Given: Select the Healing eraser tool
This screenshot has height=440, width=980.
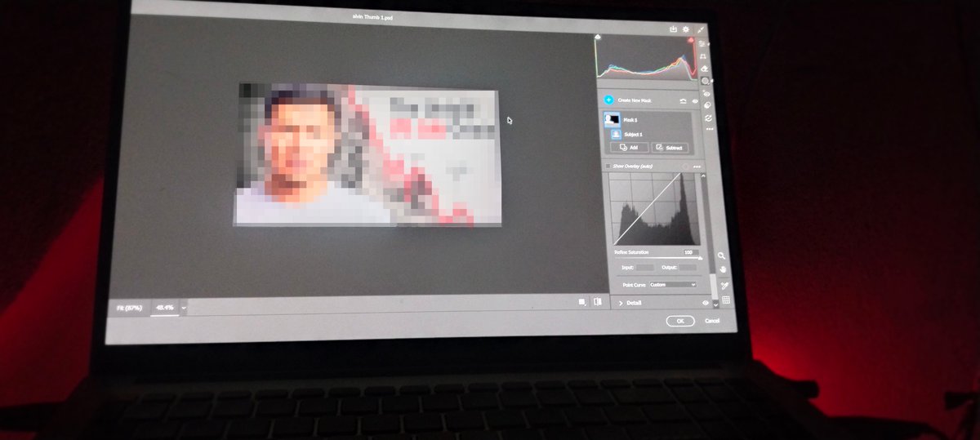Looking at the screenshot, I should coord(704,68).
